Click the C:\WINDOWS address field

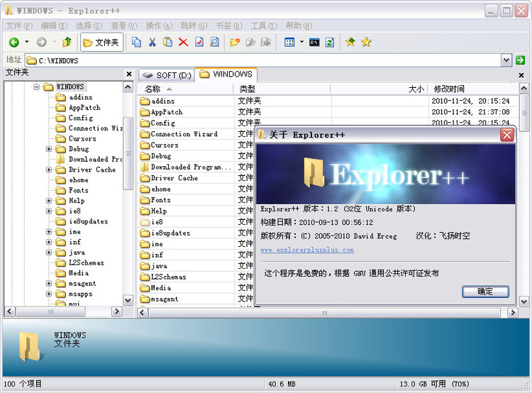click(263, 60)
